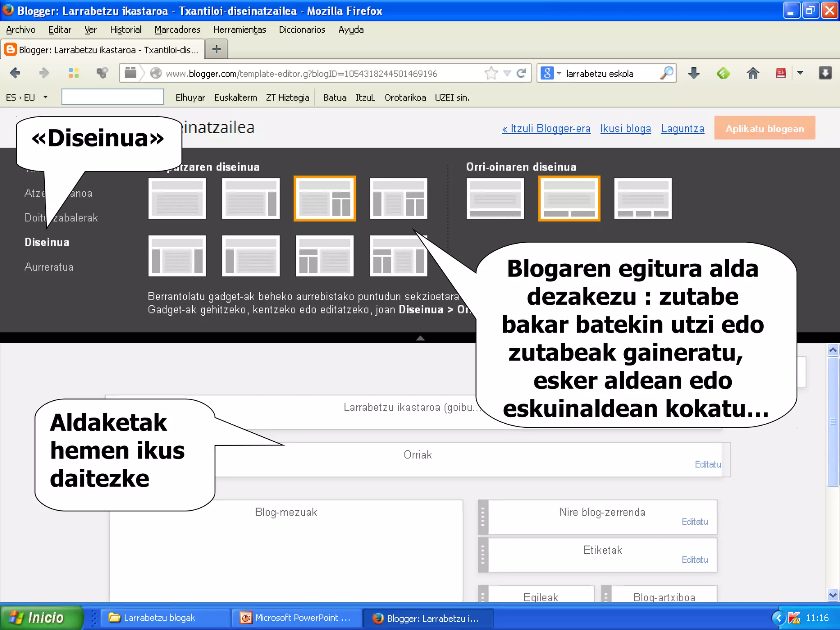Viewport: 840px width, 630px height.
Task: Open Larrabetzu blogak folder in taskbar
Action: [x=166, y=618]
